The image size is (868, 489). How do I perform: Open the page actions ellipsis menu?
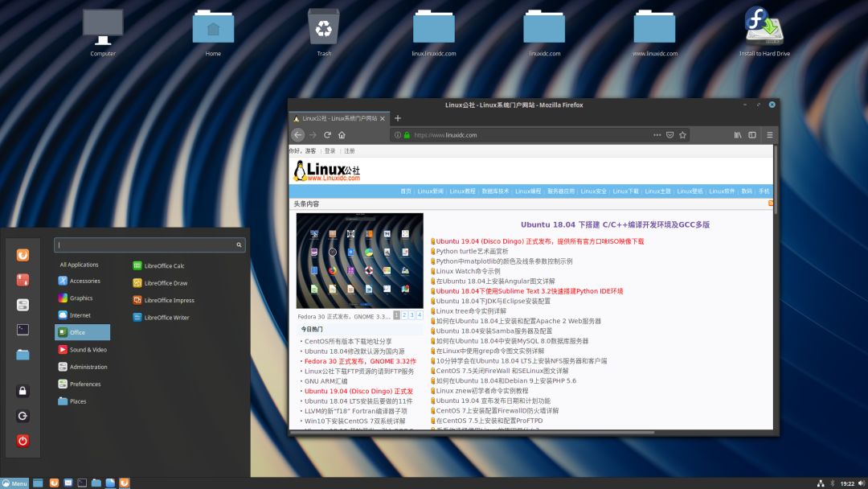tap(655, 134)
